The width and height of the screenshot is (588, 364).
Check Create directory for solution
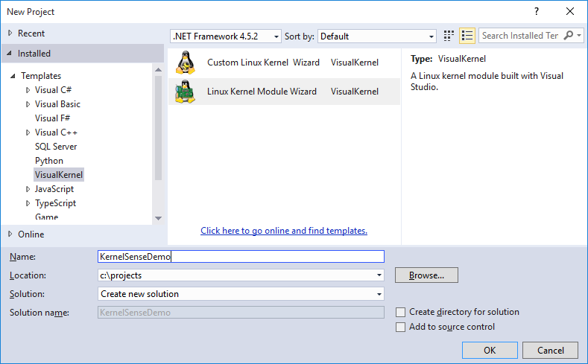400,312
